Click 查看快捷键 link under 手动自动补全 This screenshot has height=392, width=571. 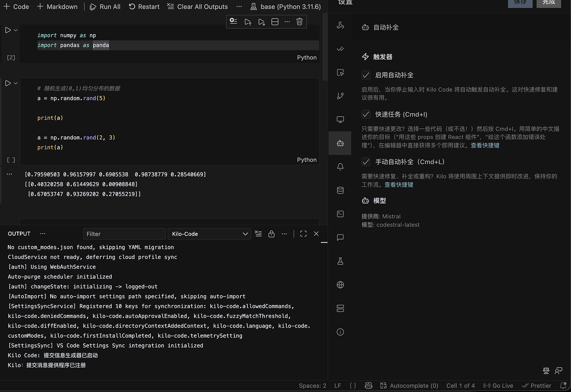(399, 184)
